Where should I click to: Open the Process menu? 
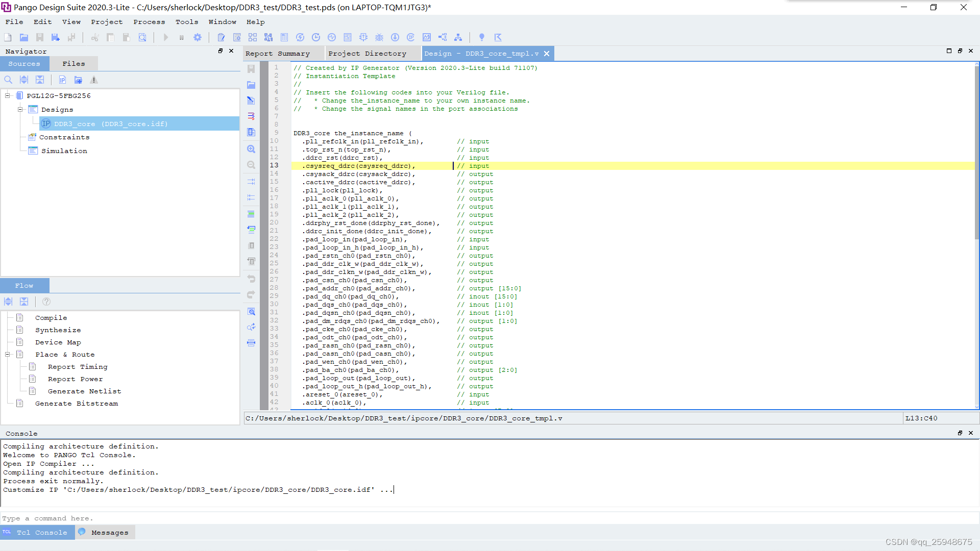[x=149, y=22]
